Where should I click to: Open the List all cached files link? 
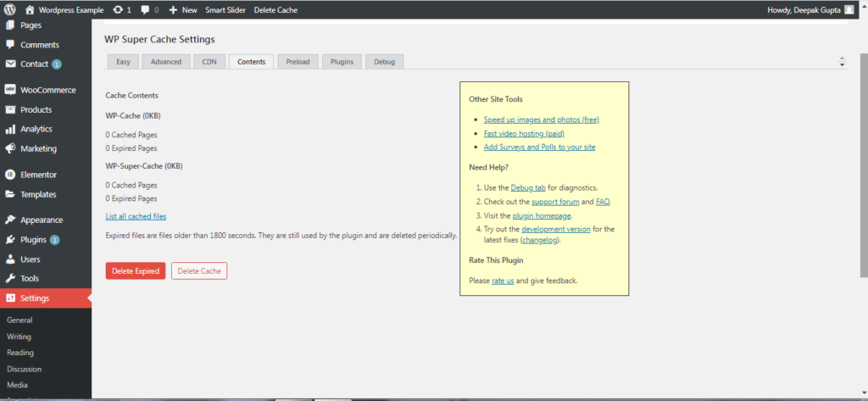(x=136, y=216)
